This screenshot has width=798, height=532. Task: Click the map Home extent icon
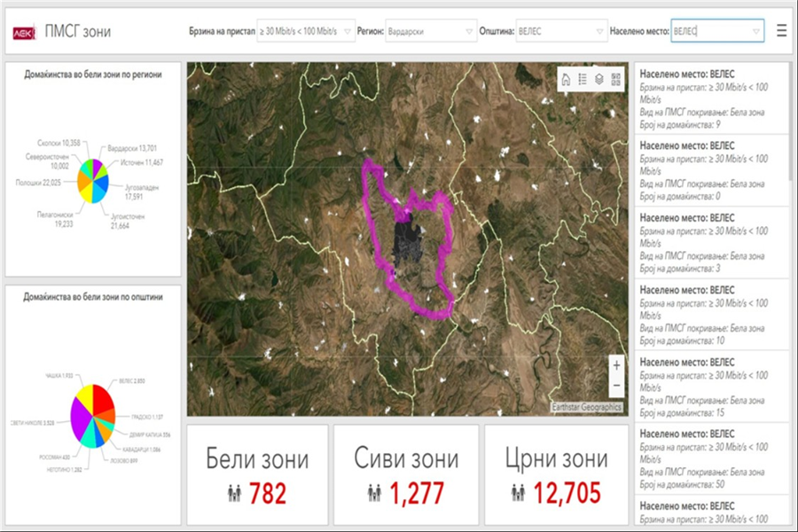[566, 80]
